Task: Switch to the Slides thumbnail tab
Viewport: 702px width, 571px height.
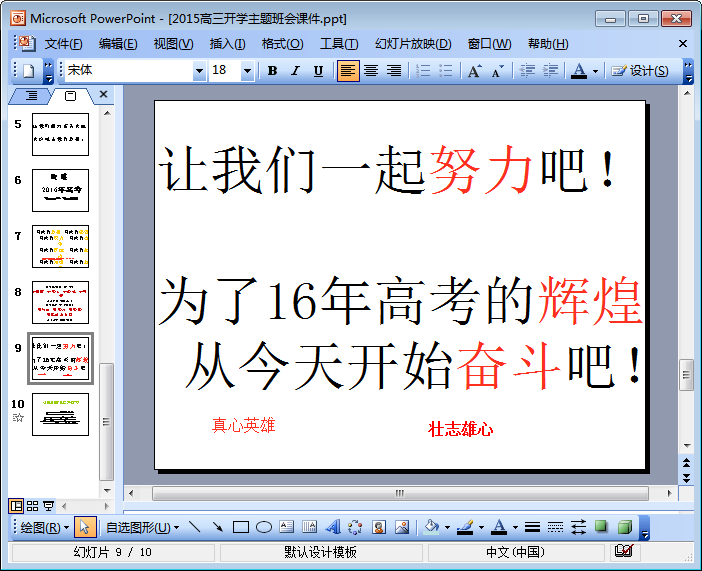Action: (70, 95)
